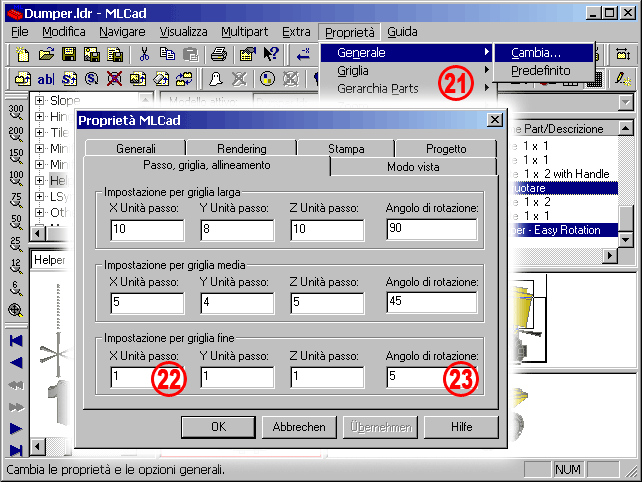This screenshot has height=482, width=642.
Task: Click Z Unità passo field in griglia fine
Action: 327,377
